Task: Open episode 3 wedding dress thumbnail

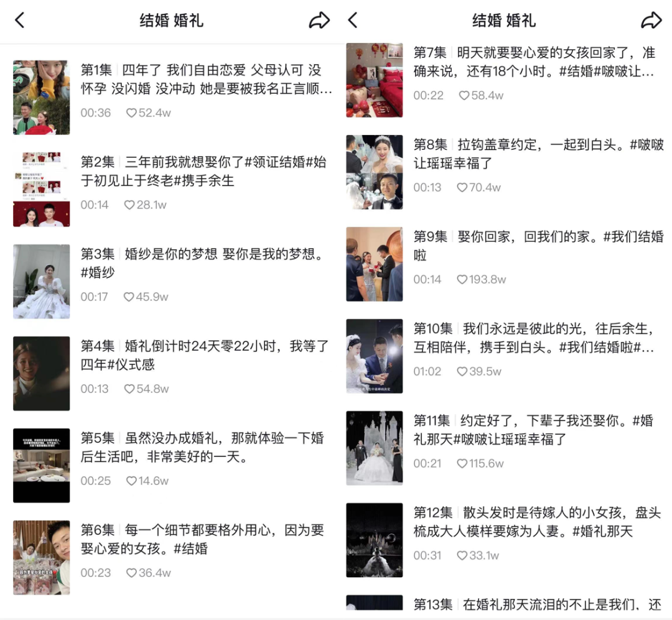Action: [42, 282]
